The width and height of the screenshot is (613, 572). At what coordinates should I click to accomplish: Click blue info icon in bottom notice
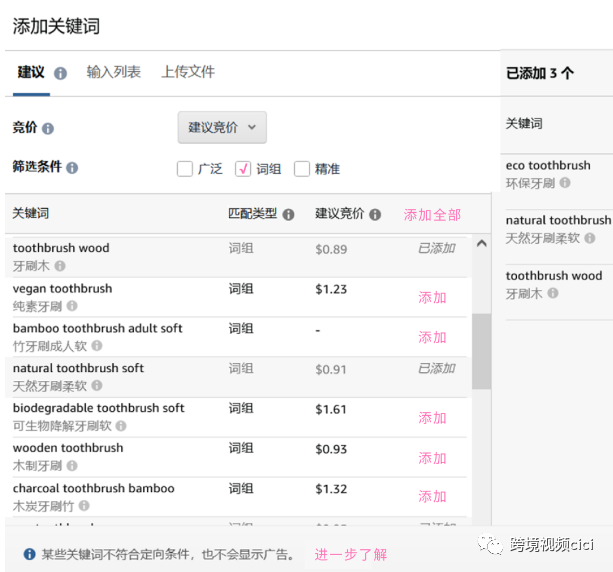pyautogui.click(x=29, y=554)
